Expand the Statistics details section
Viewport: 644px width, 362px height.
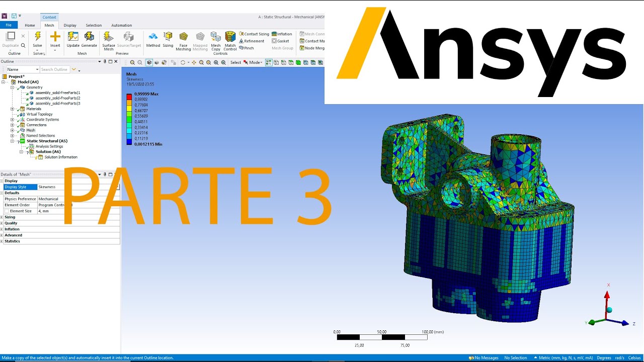point(2,241)
